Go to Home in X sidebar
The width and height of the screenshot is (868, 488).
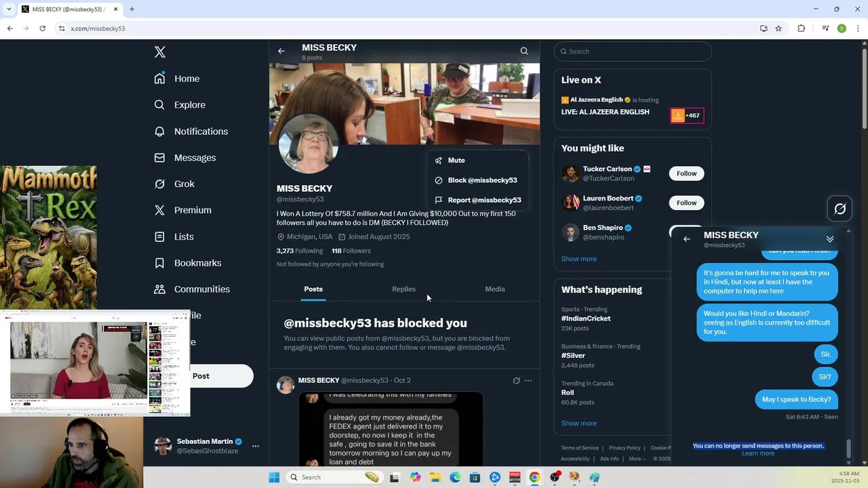click(177, 79)
